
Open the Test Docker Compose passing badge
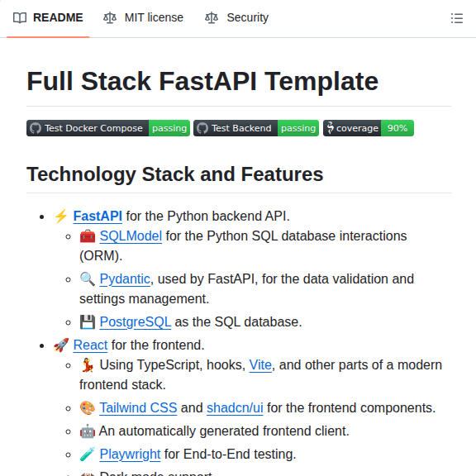(108, 128)
